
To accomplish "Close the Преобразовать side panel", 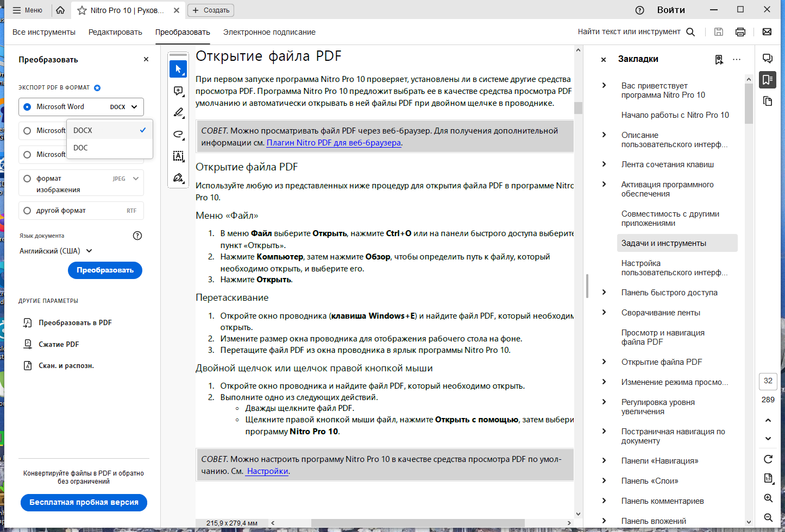I will point(146,59).
